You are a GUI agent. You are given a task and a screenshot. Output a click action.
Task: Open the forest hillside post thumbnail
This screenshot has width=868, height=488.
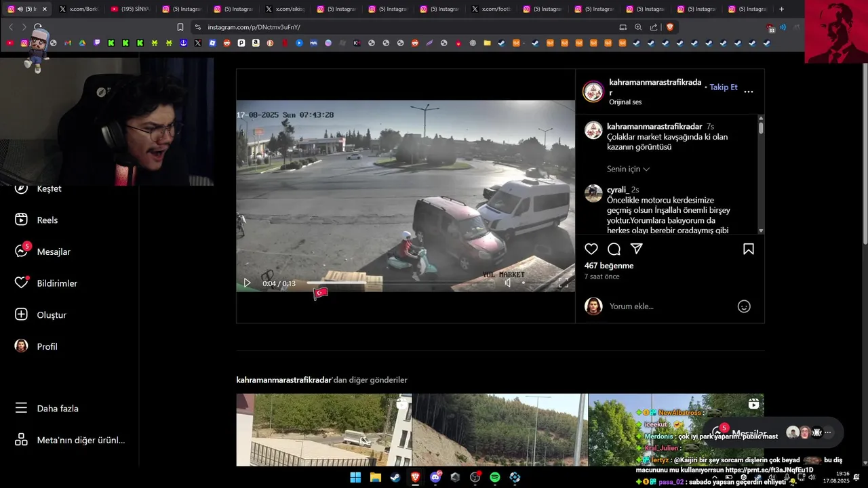pos(500,430)
